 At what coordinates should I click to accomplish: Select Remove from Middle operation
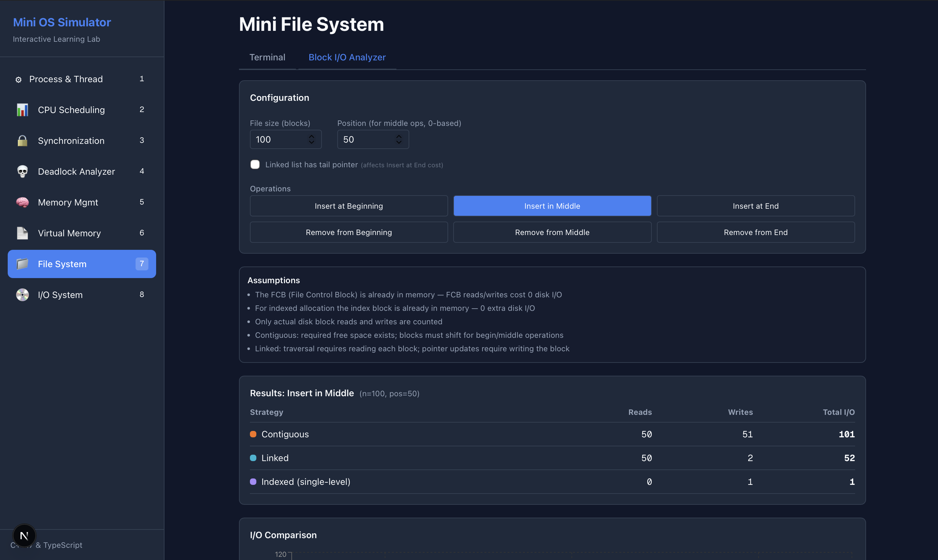click(x=552, y=232)
